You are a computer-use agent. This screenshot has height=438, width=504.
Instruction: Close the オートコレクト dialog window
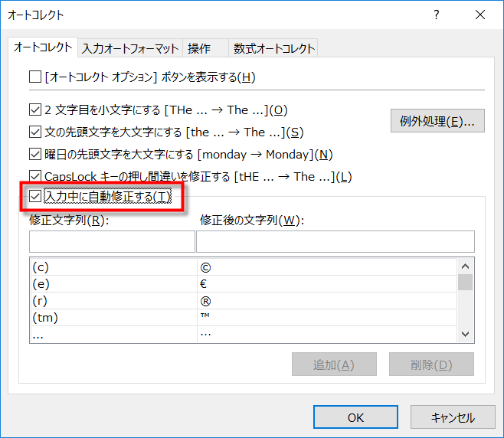point(479,15)
